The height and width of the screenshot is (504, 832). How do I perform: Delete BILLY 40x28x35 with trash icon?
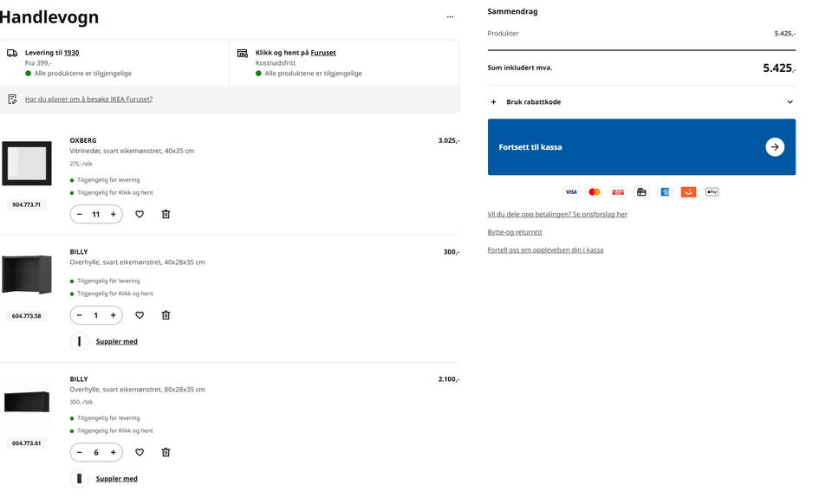point(166,315)
